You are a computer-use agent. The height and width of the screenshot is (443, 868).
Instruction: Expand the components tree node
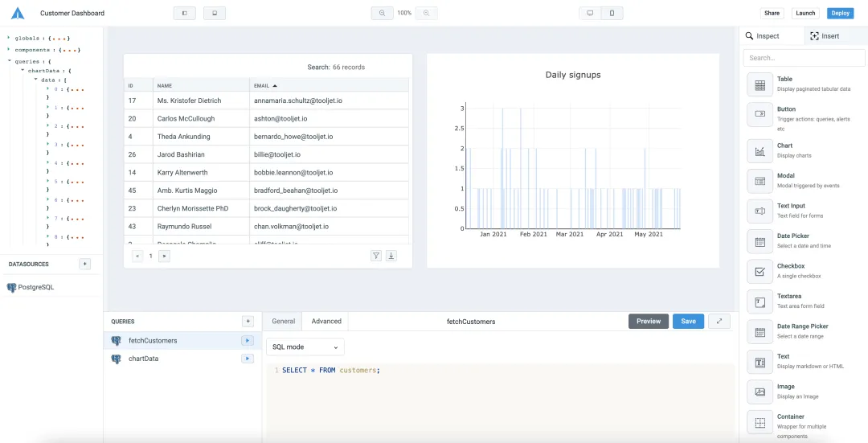click(x=9, y=49)
